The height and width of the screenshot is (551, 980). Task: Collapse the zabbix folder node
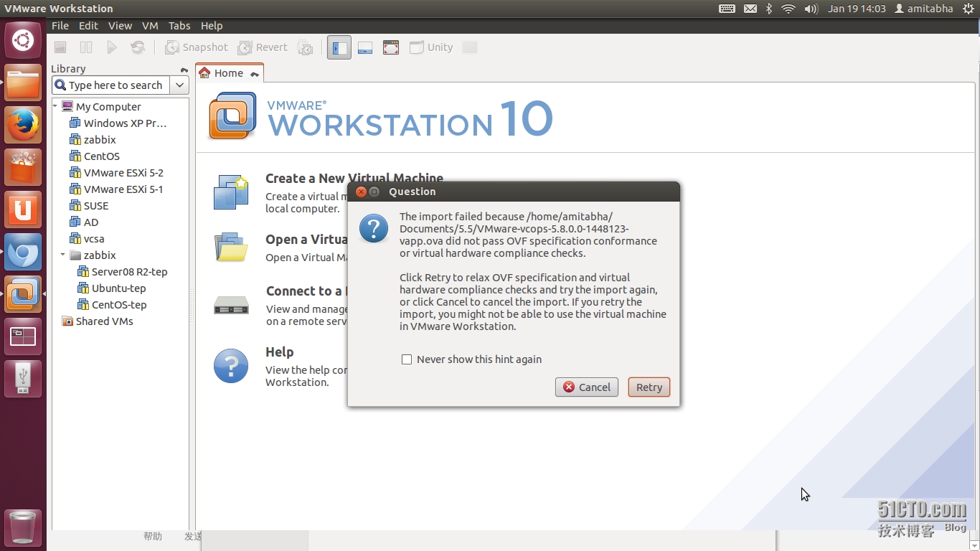[63, 255]
